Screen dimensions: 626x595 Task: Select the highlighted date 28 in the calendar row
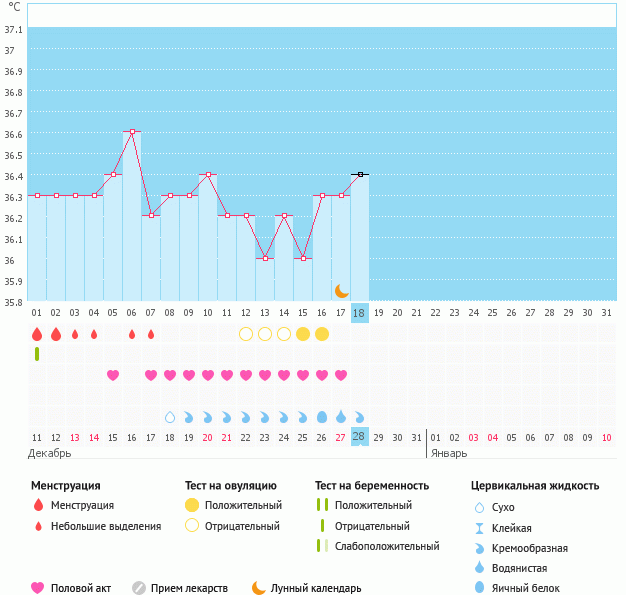coord(360,437)
